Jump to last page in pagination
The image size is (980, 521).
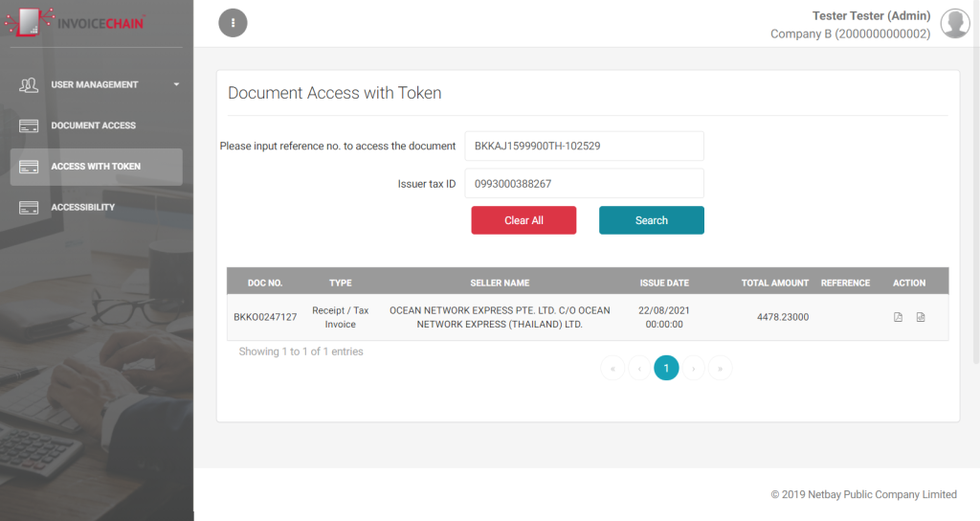pyautogui.click(x=720, y=369)
